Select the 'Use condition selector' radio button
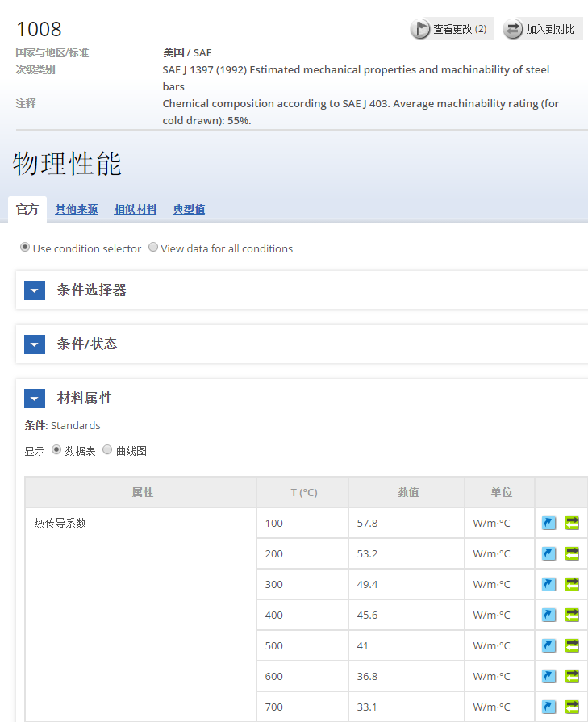 pyautogui.click(x=25, y=248)
